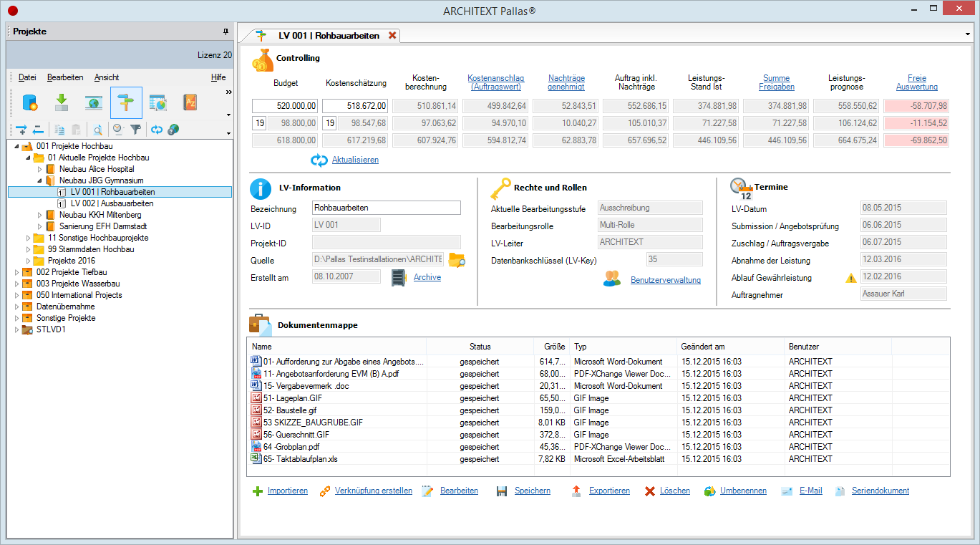This screenshot has height=545, width=980.
Task: Select LV 002 | Ausbauarbeiten in the tree
Action: [112, 203]
